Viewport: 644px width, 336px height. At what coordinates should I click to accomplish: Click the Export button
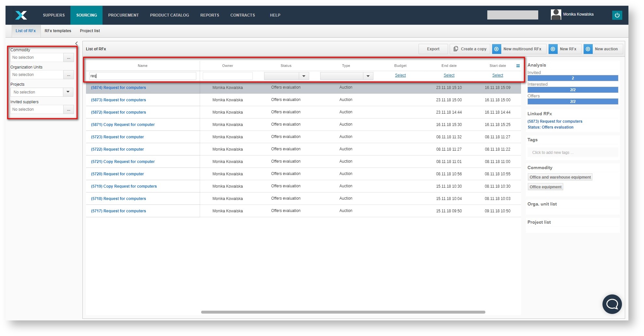433,49
